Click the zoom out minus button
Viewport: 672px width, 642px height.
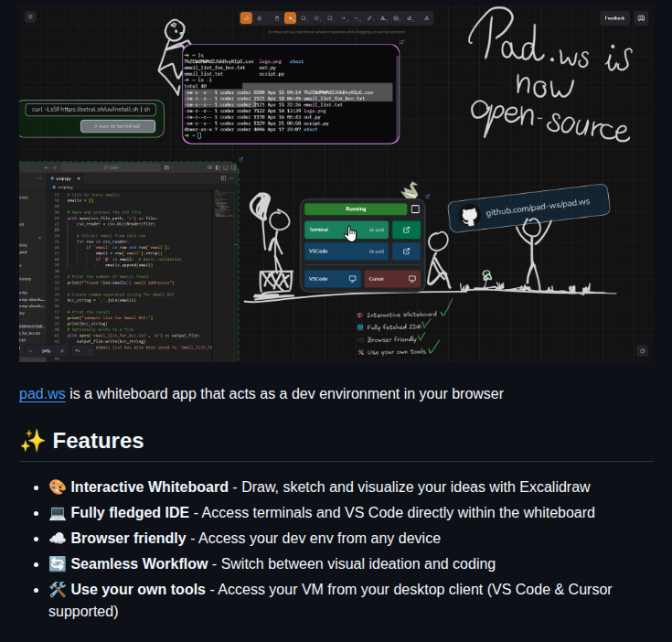[x=30, y=351]
